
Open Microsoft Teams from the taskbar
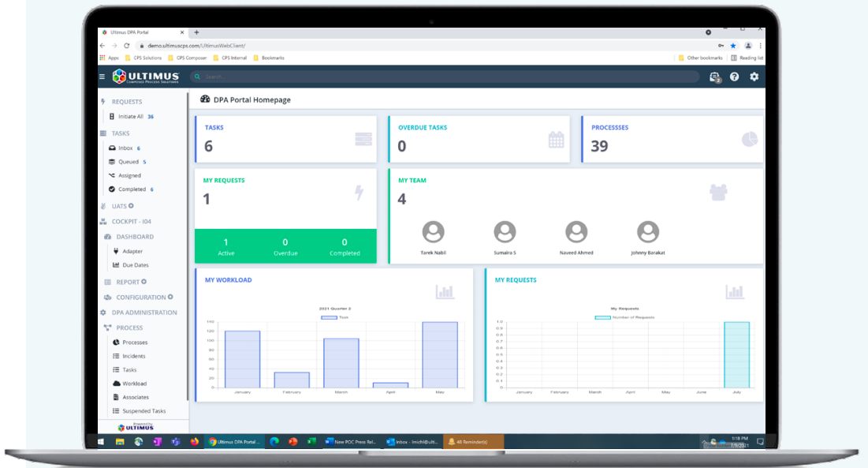pyautogui.click(x=175, y=442)
